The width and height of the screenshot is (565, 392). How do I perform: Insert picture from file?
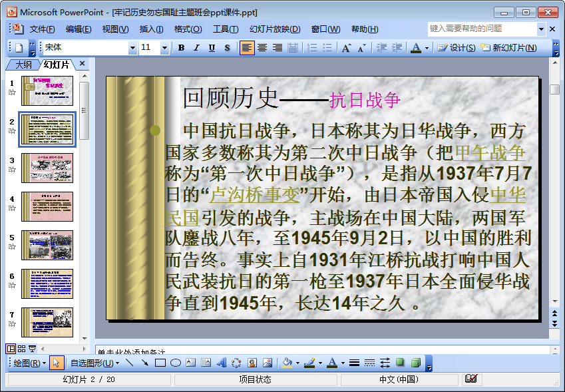pos(268,363)
